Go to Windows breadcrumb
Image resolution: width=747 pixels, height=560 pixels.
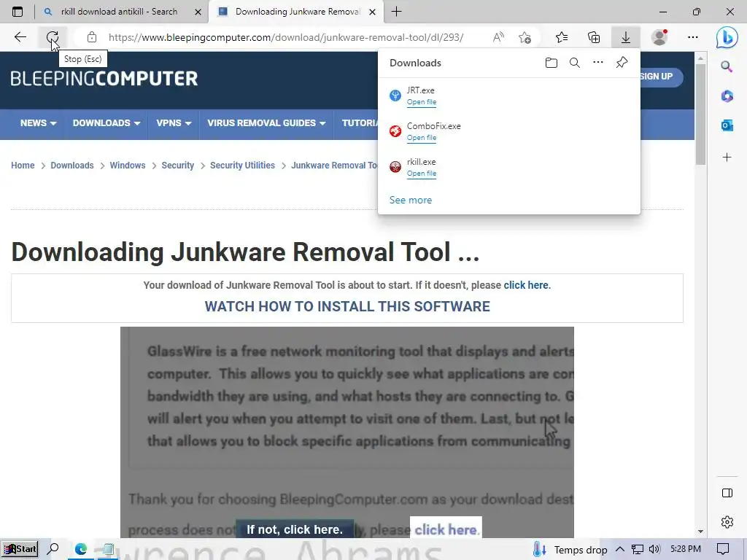[127, 166]
